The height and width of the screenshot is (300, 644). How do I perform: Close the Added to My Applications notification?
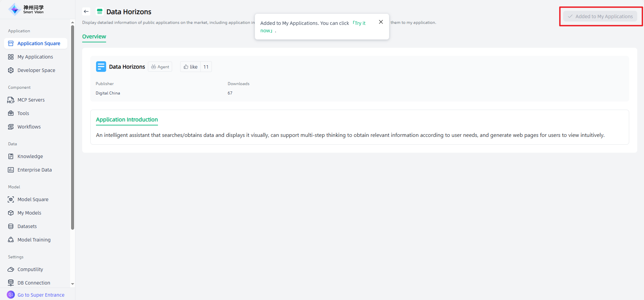381,22
